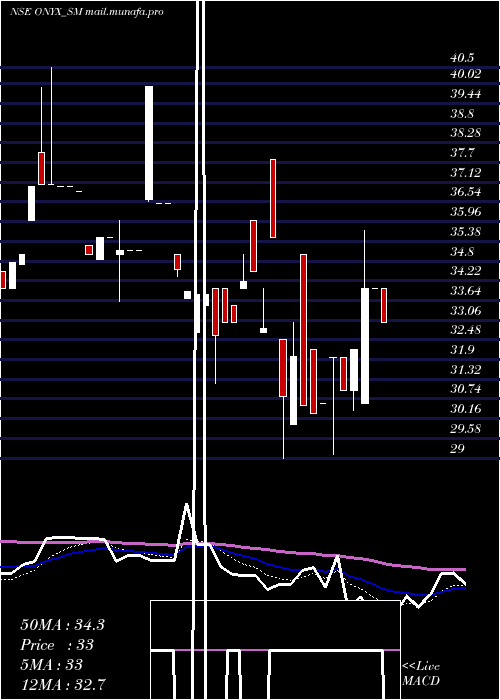Viewport: 500px width, 700px height.
Task: Click the 38.28 price axis label
Action: tap(466, 133)
